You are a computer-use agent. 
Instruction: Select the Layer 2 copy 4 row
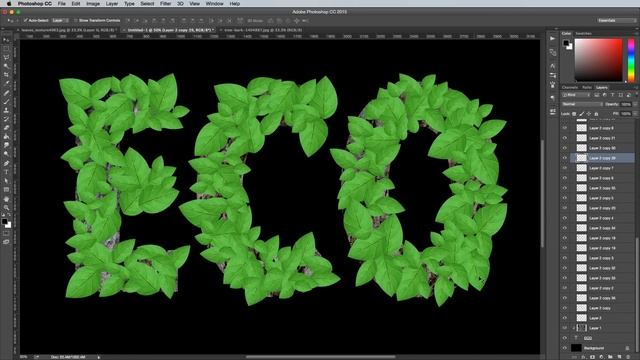598,218
